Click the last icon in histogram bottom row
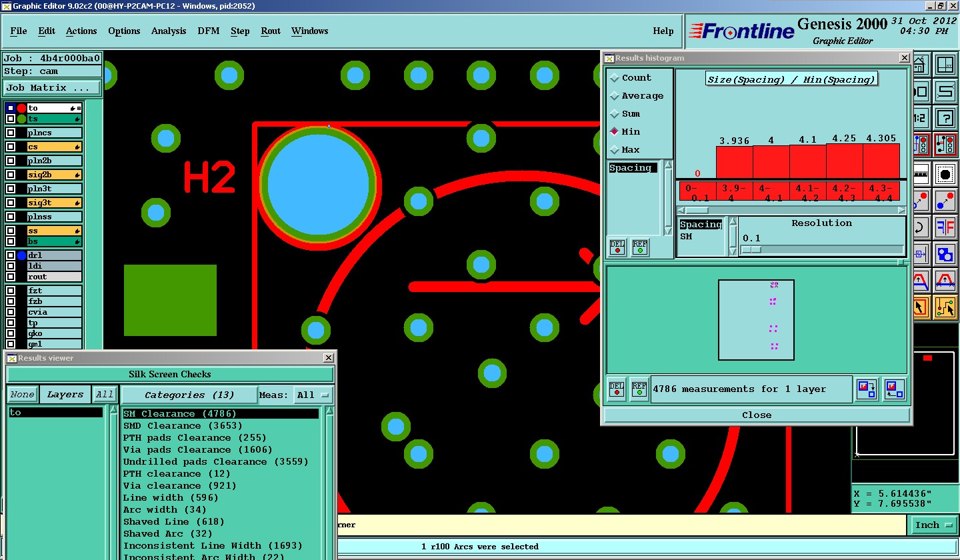 pos(895,389)
